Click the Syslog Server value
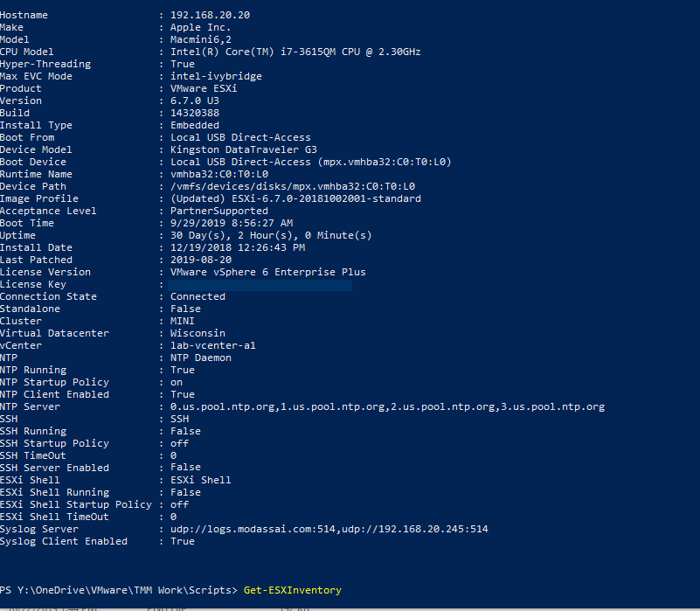 [x=329, y=529]
